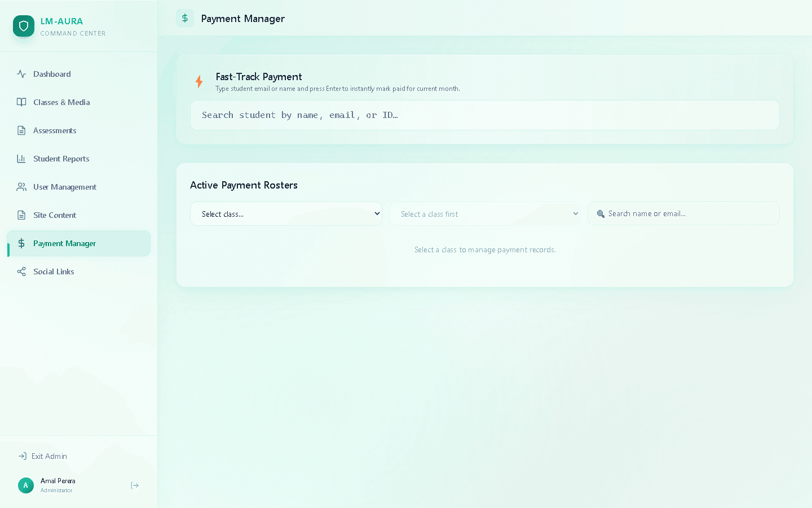This screenshot has height=508, width=812.
Task: Click the Classes & Media book icon
Action: point(21,102)
